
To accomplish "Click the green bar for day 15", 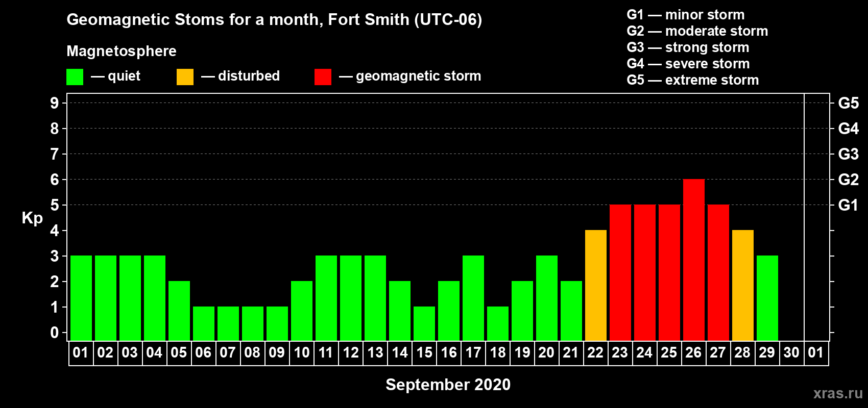I will [x=424, y=323].
